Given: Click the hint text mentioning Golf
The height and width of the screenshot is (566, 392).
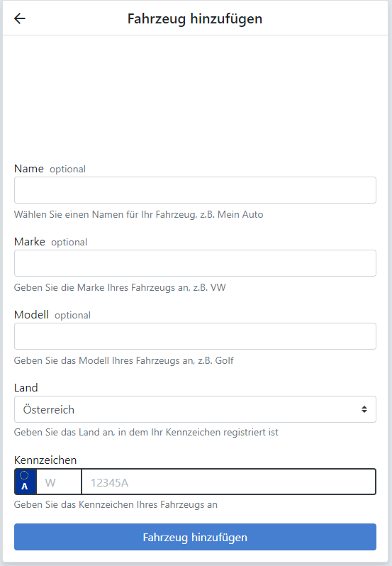Looking at the screenshot, I should (x=123, y=360).
